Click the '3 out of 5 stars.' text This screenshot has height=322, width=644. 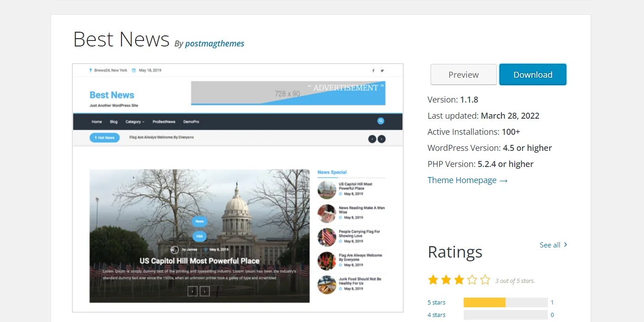point(515,281)
